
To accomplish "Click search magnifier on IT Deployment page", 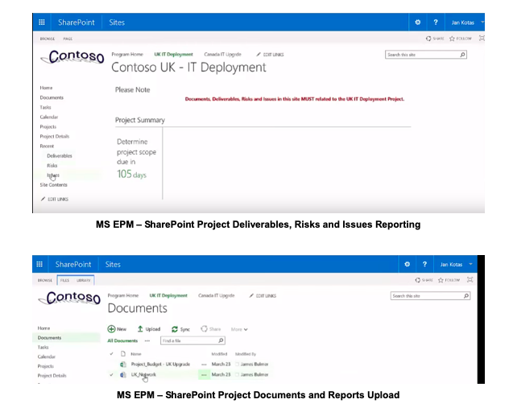I will click(x=462, y=55).
